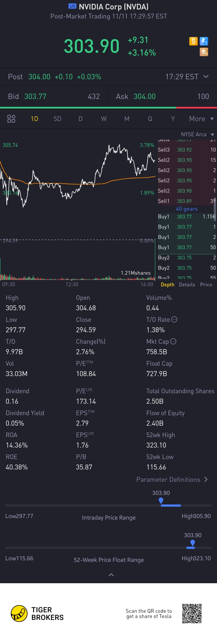The height and width of the screenshot is (644, 217).
Task: Select the Depth tab
Action: 168,285
